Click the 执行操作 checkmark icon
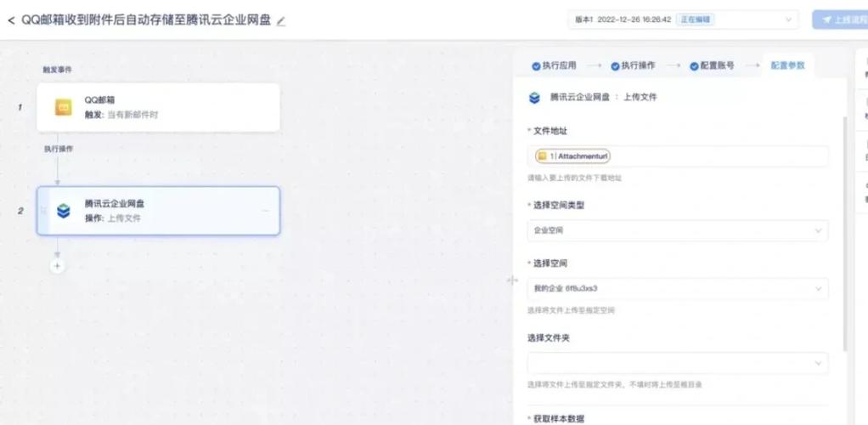The height and width of the screenshot is (425, 868). pos(615,66)
